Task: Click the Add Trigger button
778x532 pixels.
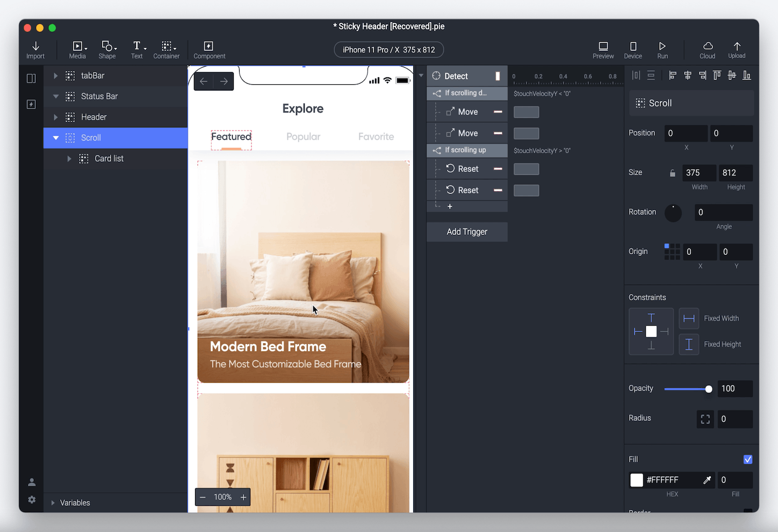Action: (467, 232)
